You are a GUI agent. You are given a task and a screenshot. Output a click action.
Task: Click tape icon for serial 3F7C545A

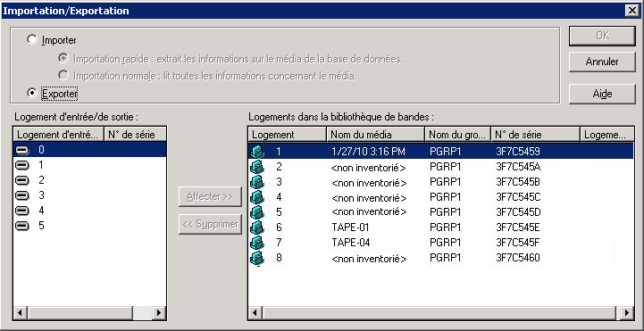tap(257, 167)
